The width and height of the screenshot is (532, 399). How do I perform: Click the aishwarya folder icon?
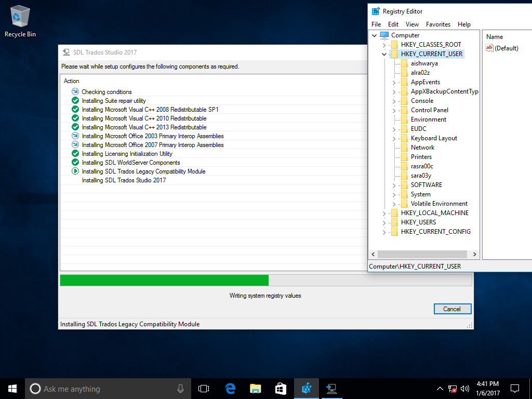[x=404, y=63]
